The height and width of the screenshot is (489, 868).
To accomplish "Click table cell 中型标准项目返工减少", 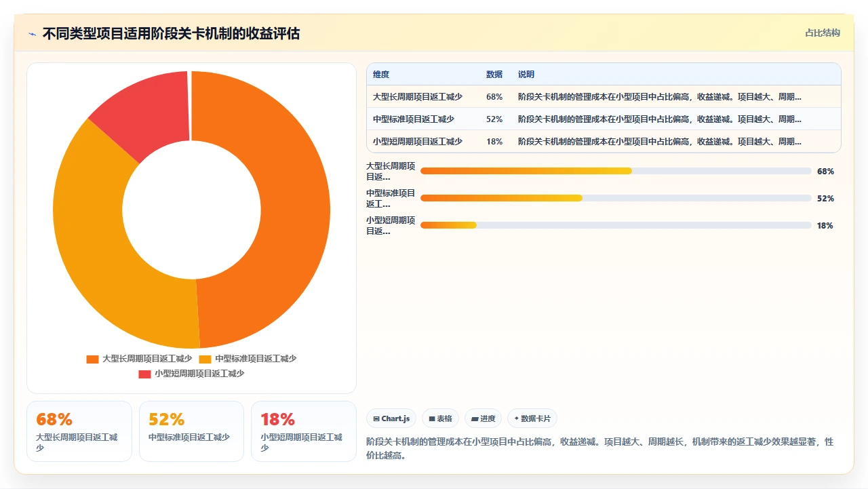I will [x=414, y=119].
